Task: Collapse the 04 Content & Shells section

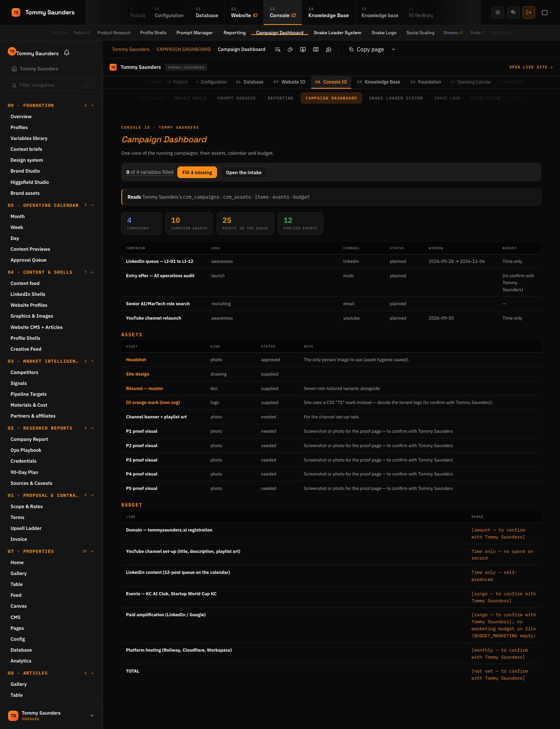Action: click(92, 272)
